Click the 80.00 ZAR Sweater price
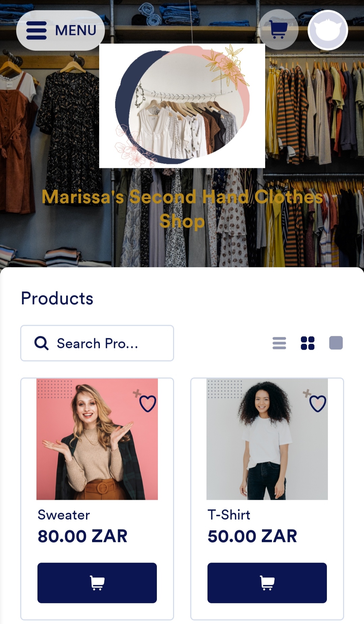 click(83, 536)
